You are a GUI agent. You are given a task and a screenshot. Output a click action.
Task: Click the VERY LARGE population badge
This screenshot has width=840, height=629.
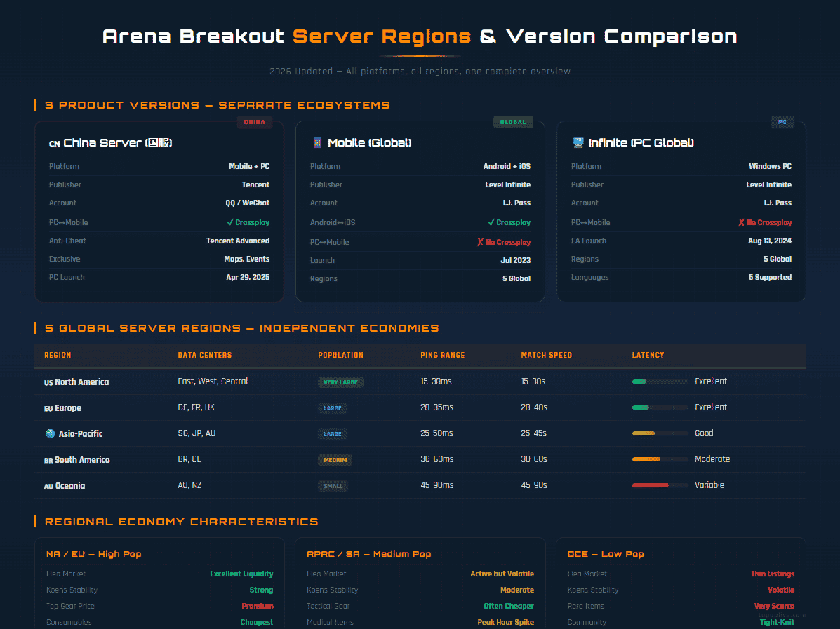341,382
